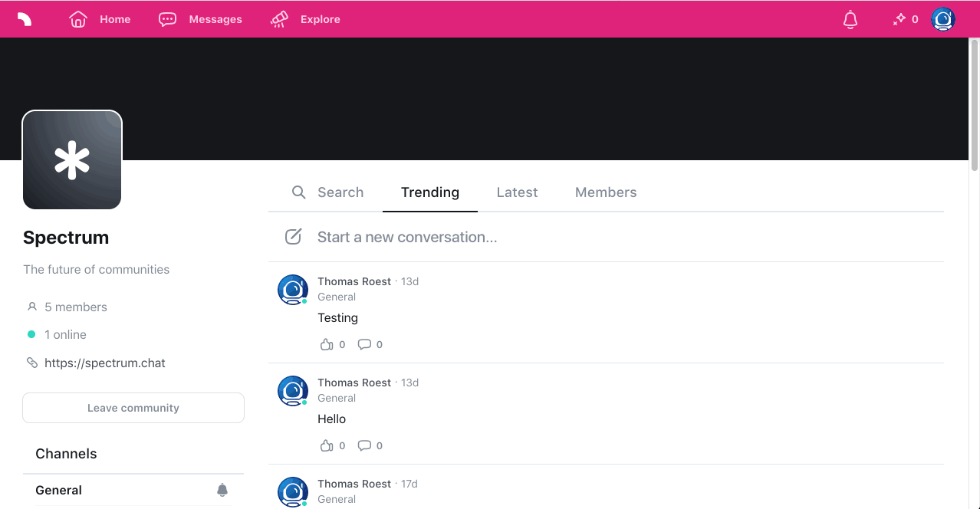The width and height of the screenshot is (980, 509).
Task: Open the Explore icon in the navbar
Action: (278, 18)
